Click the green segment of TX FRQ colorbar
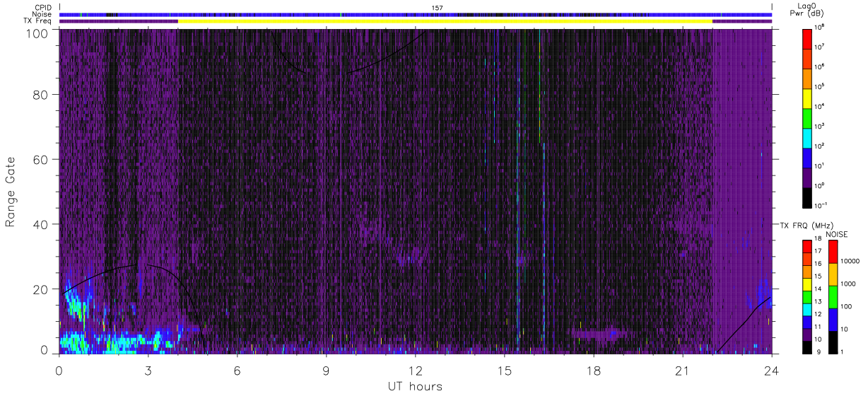 tap(807, 296)
